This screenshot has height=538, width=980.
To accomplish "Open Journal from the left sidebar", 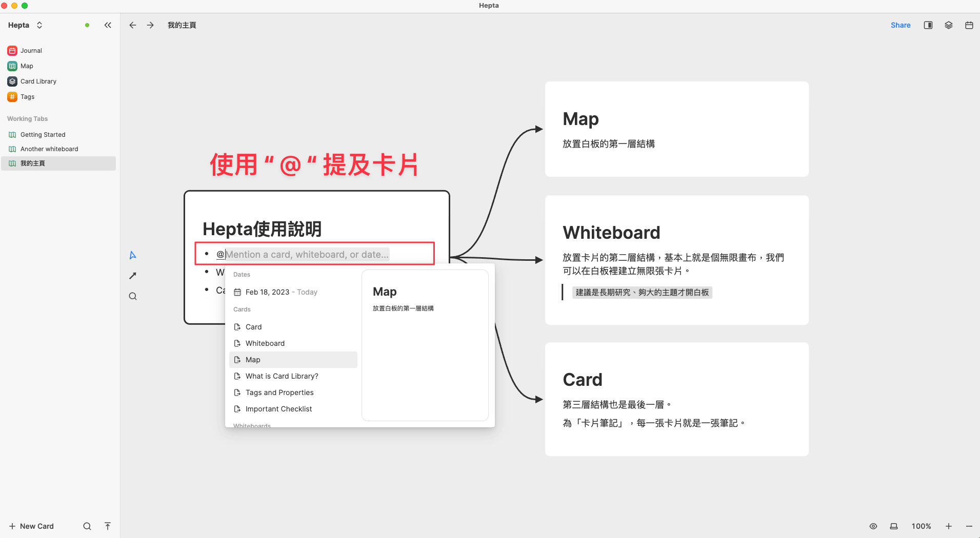I will 30,50.
